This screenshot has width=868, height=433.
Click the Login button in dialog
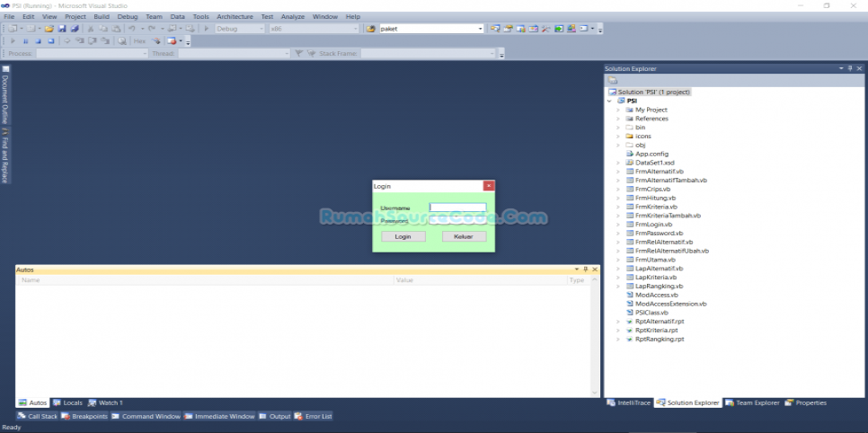pyautogui.click(x=403, y=236)
